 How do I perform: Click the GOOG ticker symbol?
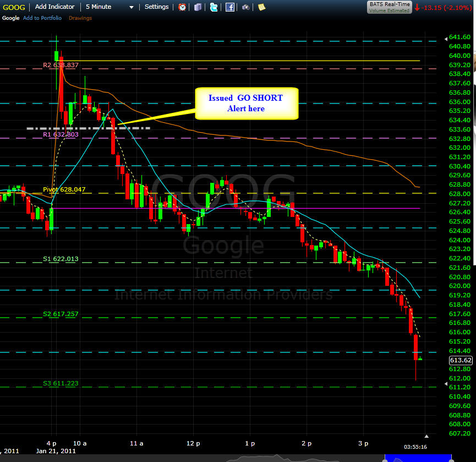pos(14,7)
